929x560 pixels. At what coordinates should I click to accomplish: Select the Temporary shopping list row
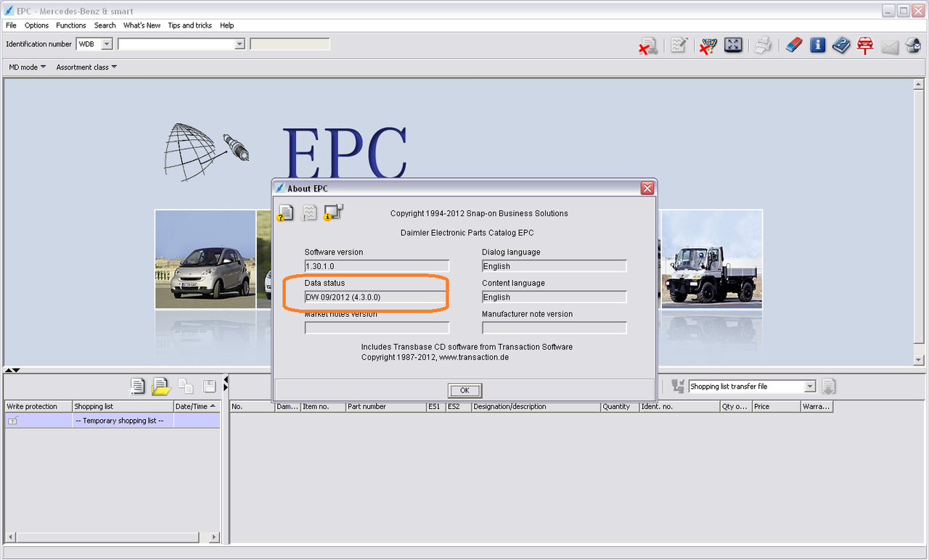112,421
